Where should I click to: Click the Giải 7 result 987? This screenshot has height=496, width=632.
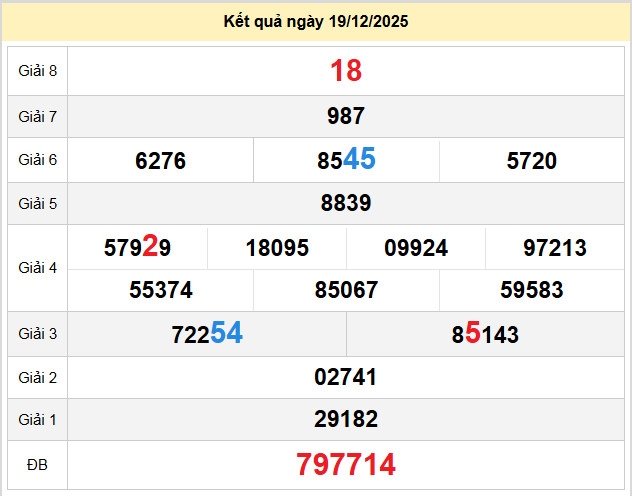(x=346, y=116)
